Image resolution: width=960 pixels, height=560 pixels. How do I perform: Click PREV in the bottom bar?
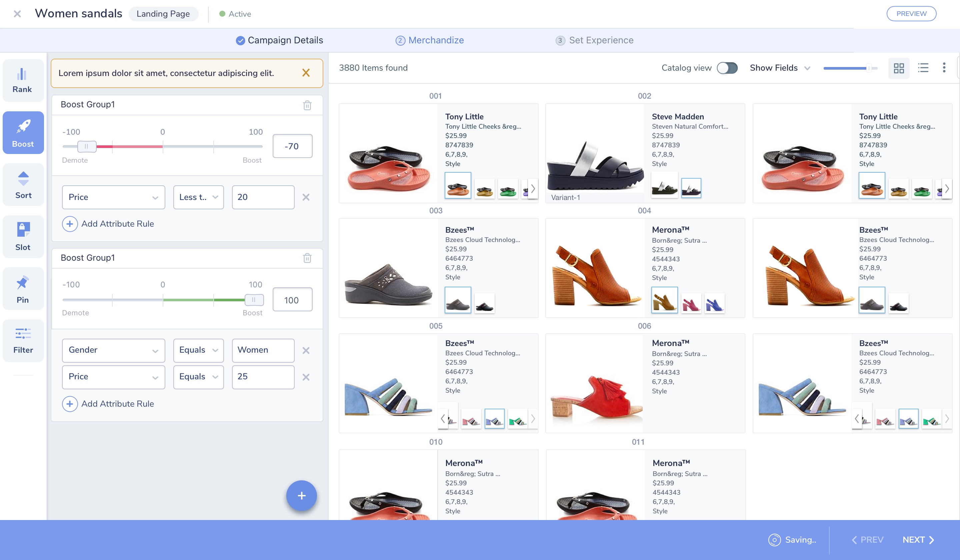tap(867, 540)
